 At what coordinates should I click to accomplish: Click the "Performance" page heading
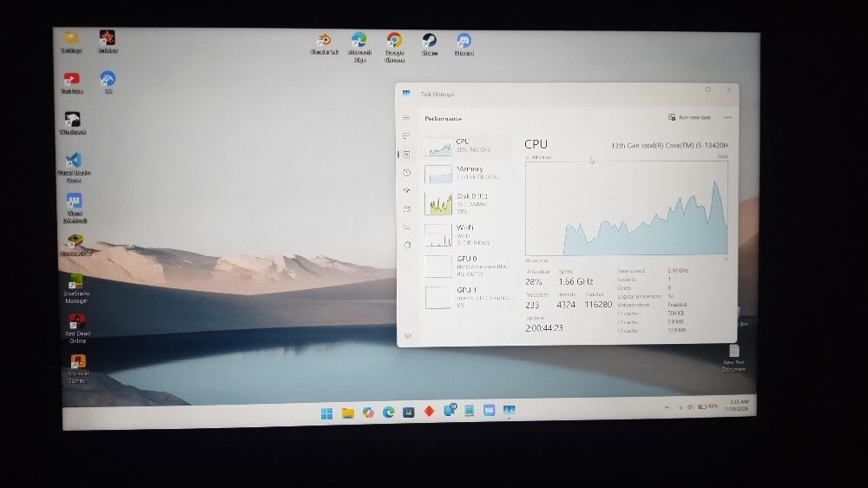pyautogui.click(x=443, y=119)
